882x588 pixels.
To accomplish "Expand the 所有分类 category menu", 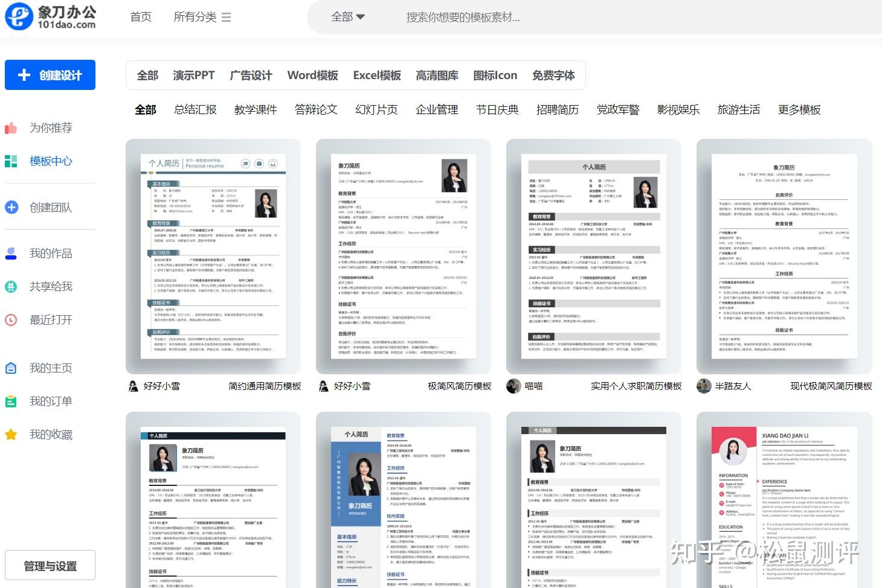I will click(202, 17).
